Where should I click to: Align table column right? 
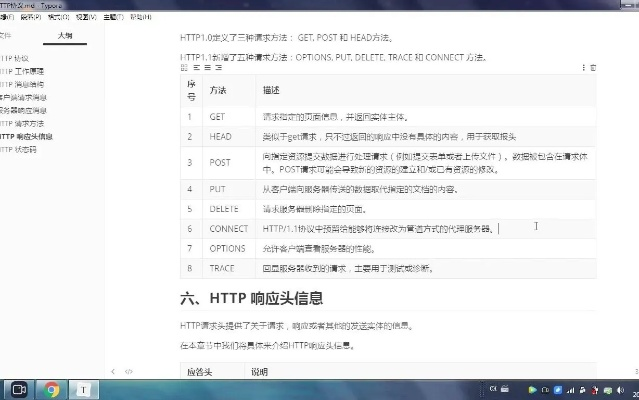(217, 68)
